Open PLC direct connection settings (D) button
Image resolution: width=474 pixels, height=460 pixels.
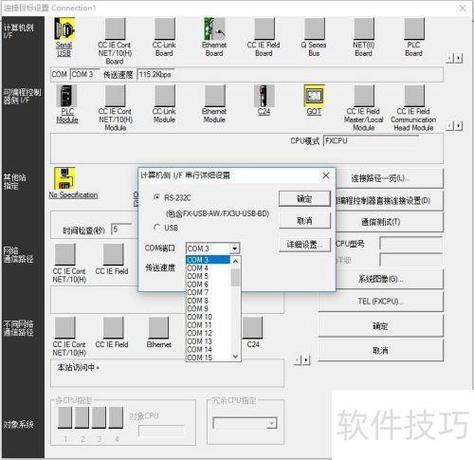tap(383, 201)
